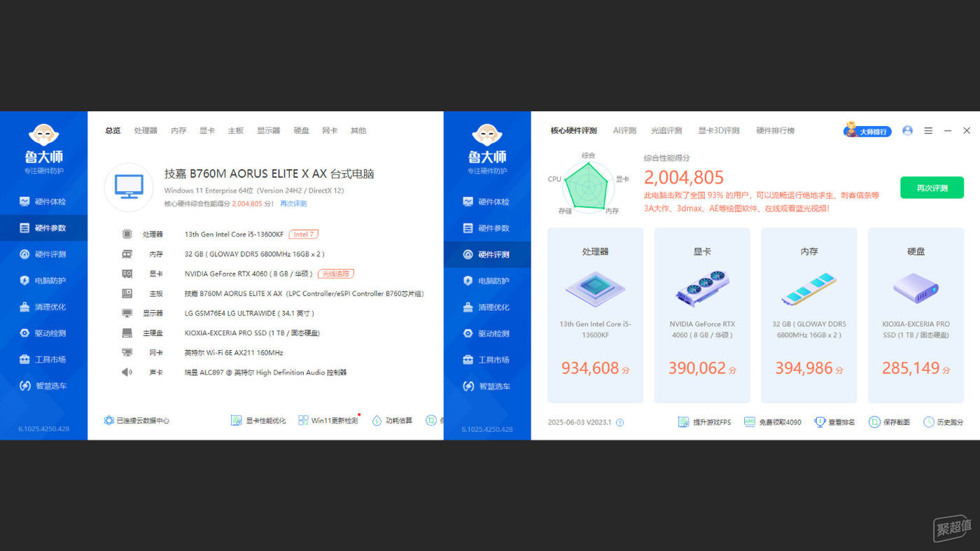Viewport: 980px width, 551px height.
Task: Open Win11更新检测 tool
Action: point(328,420)
